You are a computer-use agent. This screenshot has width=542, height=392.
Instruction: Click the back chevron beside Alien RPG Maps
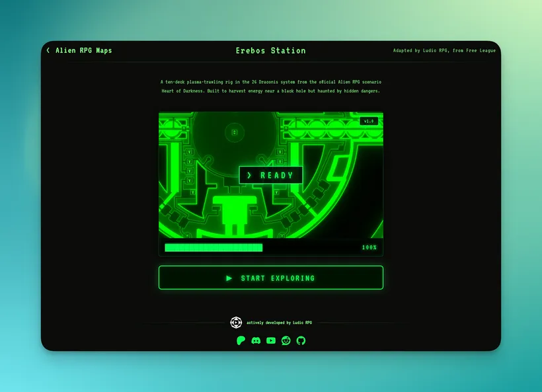48,50
